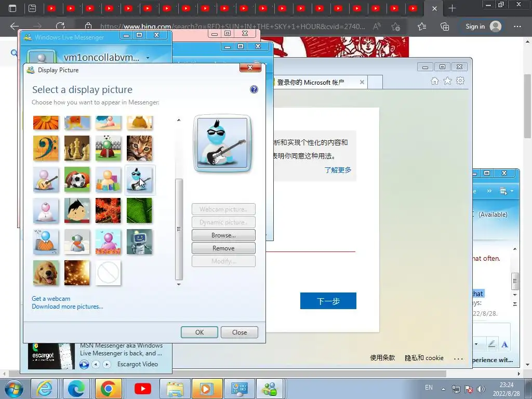Refresh the Edge page
Viewport: 532px width, 399px height.
[x=60, y=26]
